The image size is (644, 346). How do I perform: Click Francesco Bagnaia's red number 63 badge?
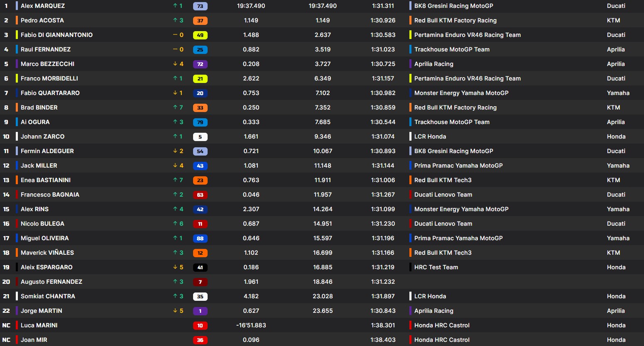click(x=200, y=195)
